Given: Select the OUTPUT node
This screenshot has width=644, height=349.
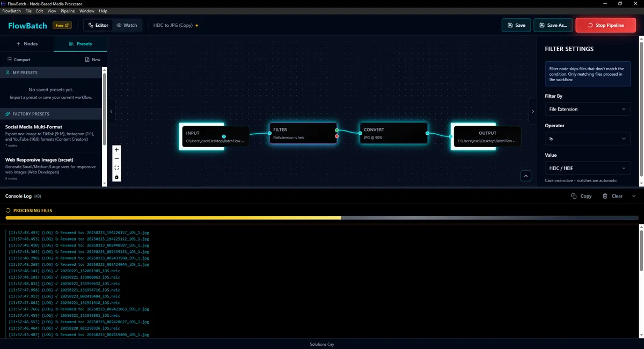Looking at the screenshot, I should pos(487,136).
